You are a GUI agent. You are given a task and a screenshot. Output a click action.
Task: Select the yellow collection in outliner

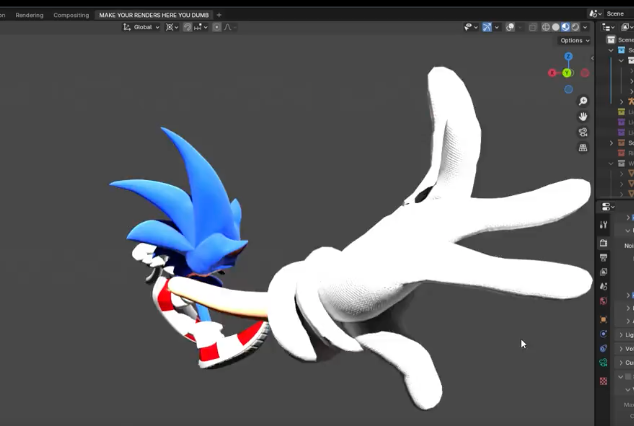[x=621, y=112]
